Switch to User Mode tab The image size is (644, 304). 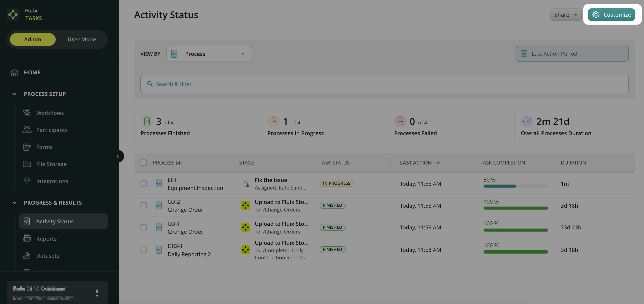point(81,39)
